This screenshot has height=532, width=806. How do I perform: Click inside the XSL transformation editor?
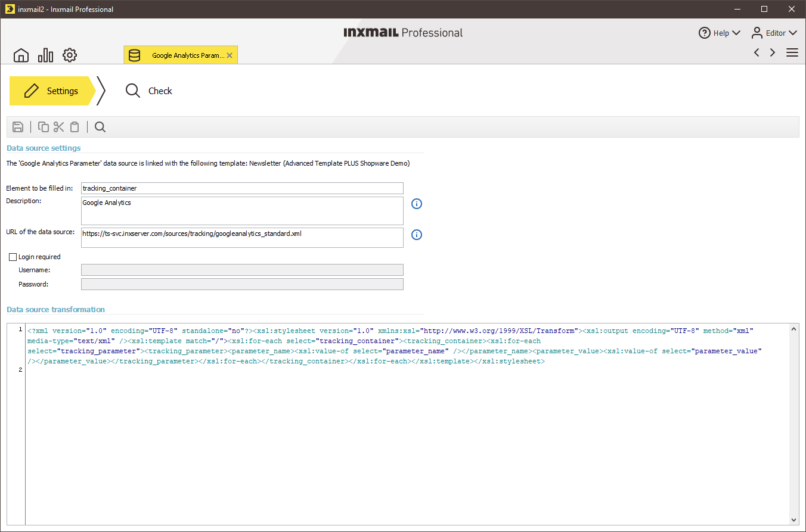pyautogui.click(x=407, y=424)
